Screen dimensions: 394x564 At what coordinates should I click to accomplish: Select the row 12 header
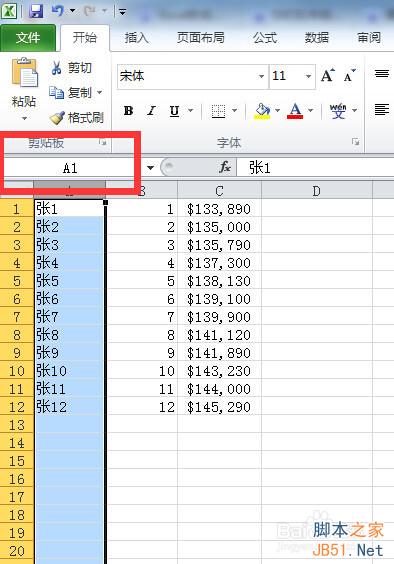pyautogui.click(x=17, y=406)
